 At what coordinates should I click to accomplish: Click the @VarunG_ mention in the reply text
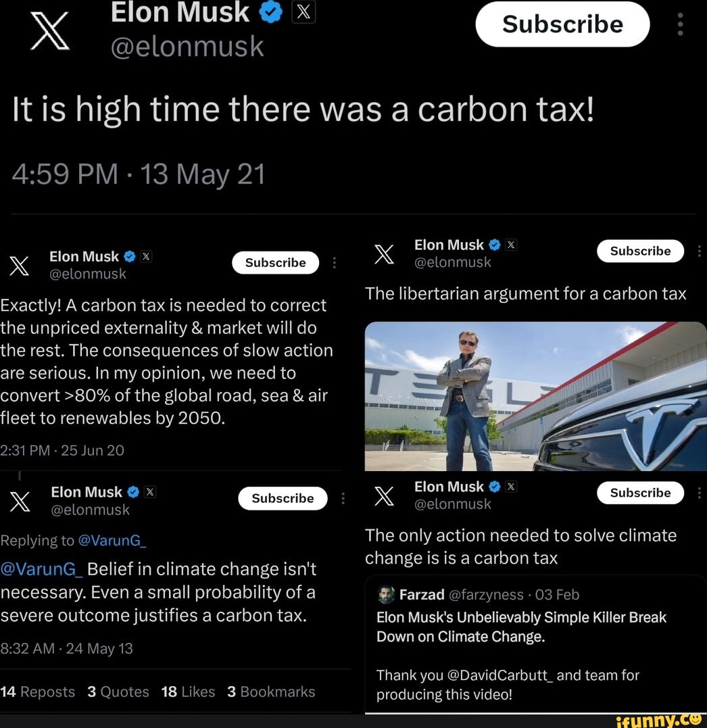(x=41, y=569)
